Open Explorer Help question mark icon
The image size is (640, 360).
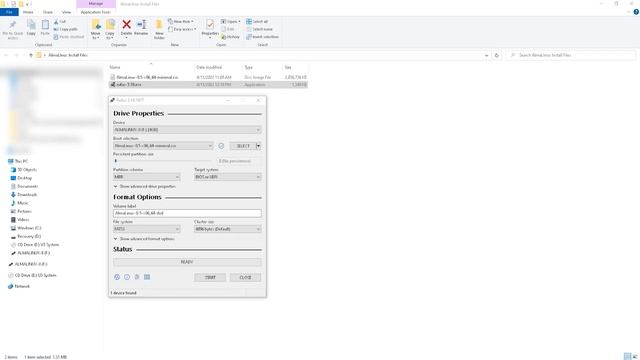point(636,12)
